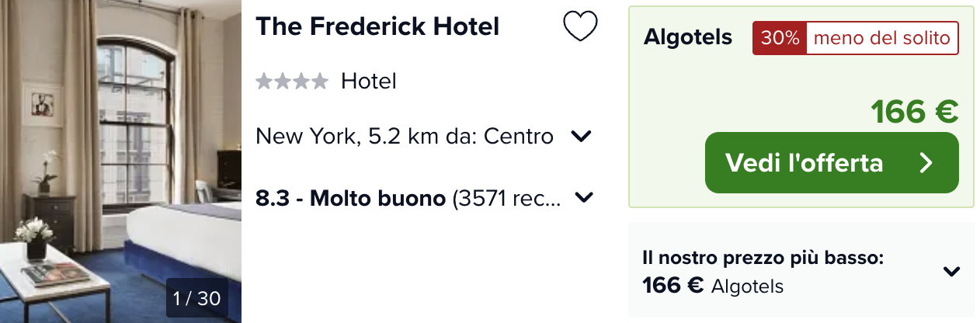Click the four-star rating icons

(292, 81)
